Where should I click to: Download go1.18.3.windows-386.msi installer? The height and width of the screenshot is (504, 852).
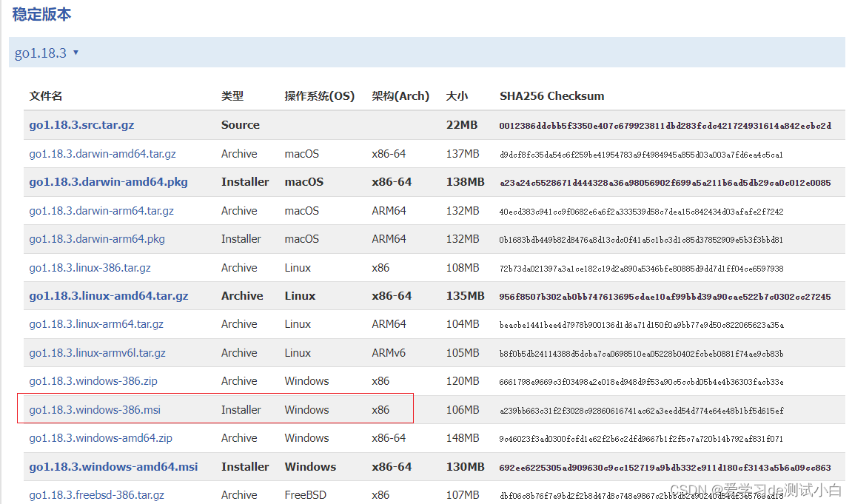coord(95,410)
